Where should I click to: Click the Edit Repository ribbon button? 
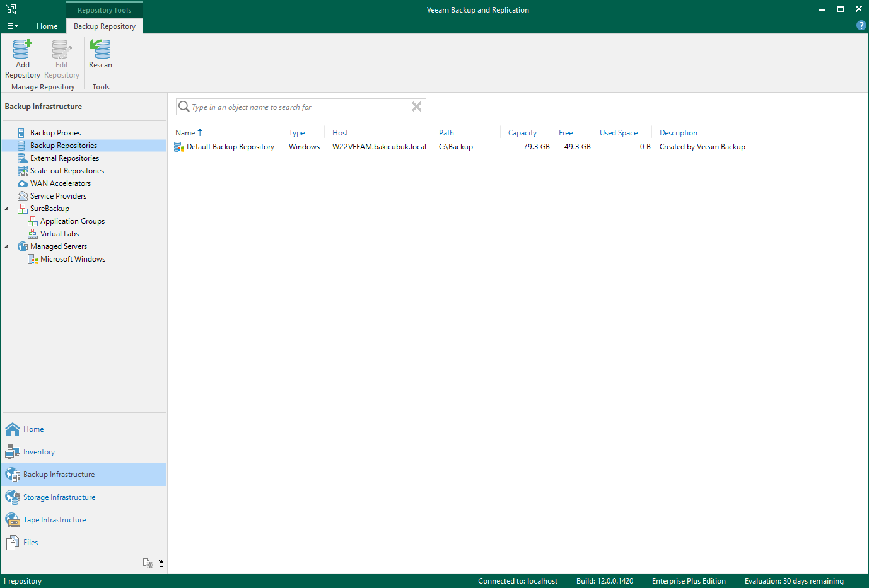[x=62, y=59]
